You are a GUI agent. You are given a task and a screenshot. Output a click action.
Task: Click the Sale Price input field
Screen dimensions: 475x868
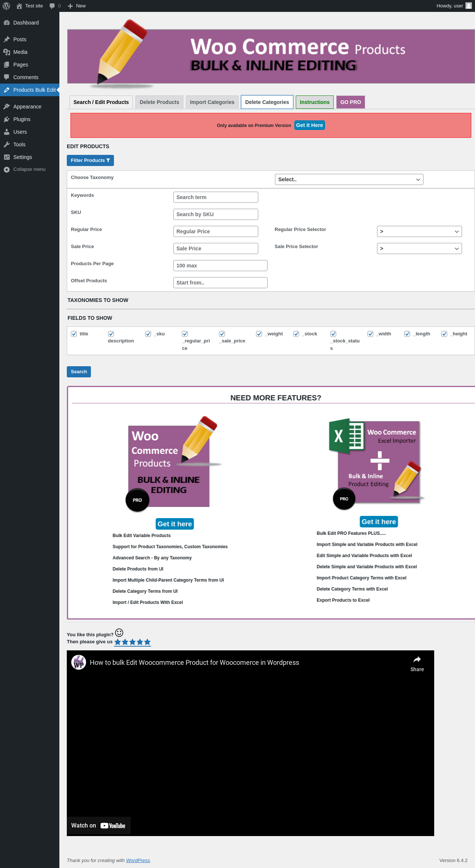[216, 248]
